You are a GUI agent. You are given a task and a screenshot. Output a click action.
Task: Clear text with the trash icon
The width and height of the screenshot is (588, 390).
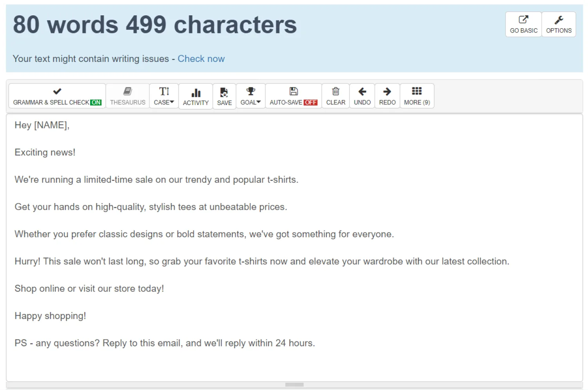coord(336,91)
